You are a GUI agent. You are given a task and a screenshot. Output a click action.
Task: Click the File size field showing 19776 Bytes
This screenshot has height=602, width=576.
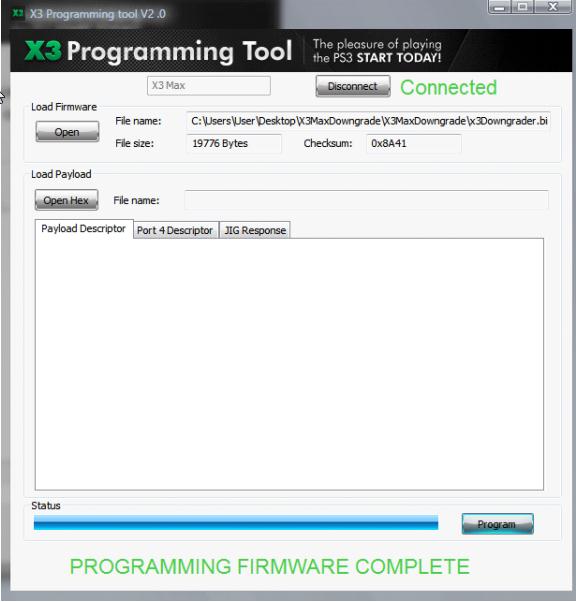click(234, 144)
